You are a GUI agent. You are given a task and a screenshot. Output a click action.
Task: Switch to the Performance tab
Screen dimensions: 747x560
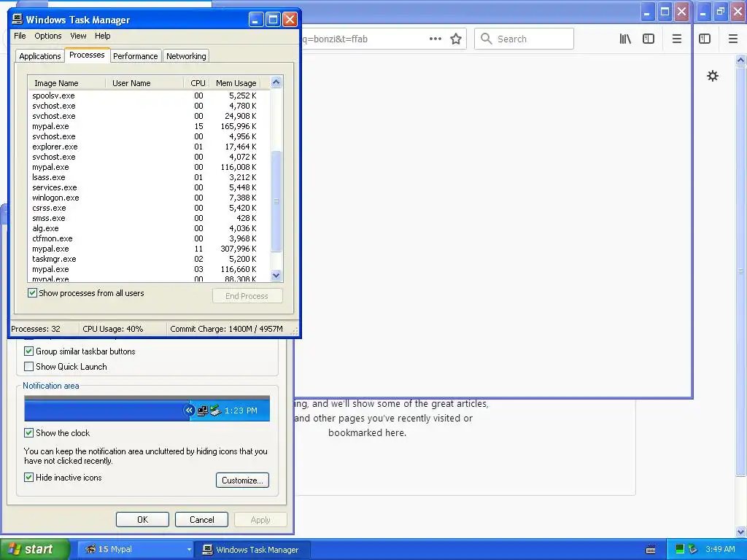click(135, 55)
